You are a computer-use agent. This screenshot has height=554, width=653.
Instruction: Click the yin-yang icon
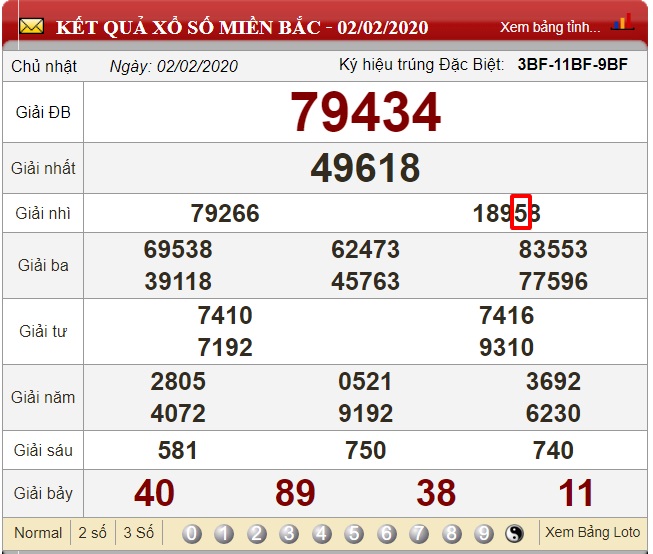pyautogui.click(x=516, y=533)
